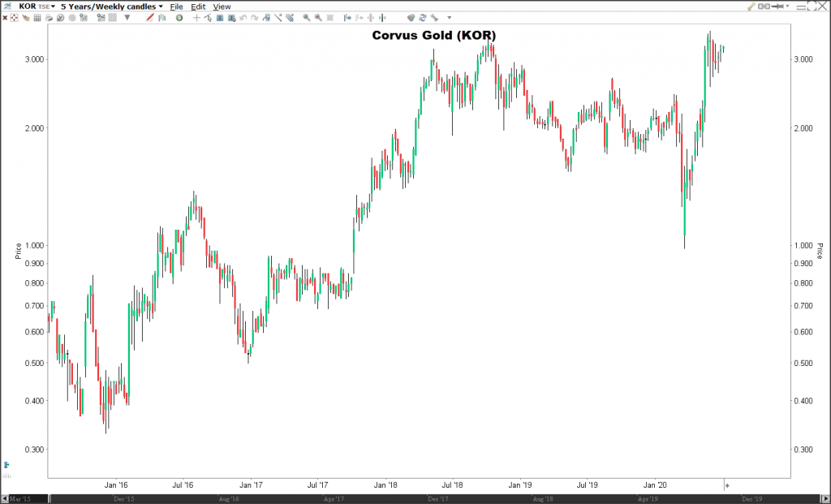The width and height of the screenshot is (831, 504).
Task: Click the scroll-to-end blue arrow icon
Action: click(x=382, y=18)
